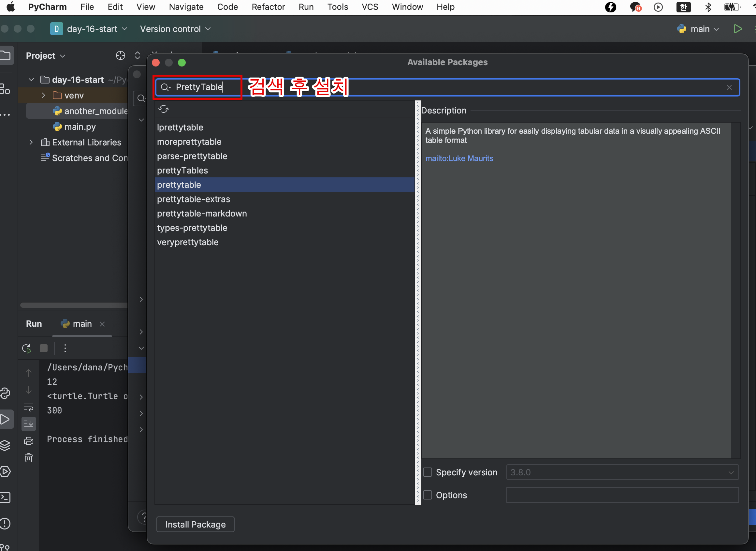This screenshot has height=551, width=756.
Task: Select moreprettytable in the package list
Action: pos(285,142)
